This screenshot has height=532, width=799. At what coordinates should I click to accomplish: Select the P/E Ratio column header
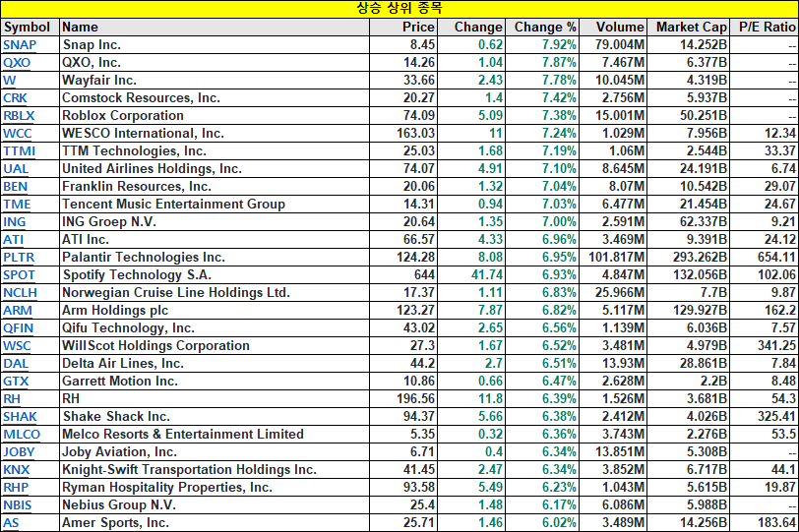765,27
